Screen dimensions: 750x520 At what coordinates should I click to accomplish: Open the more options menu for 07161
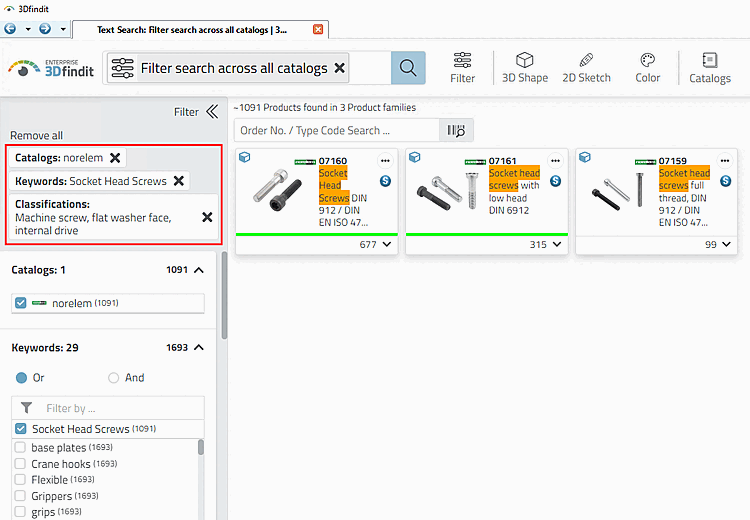pyautogui.click(x=555, y=161)
